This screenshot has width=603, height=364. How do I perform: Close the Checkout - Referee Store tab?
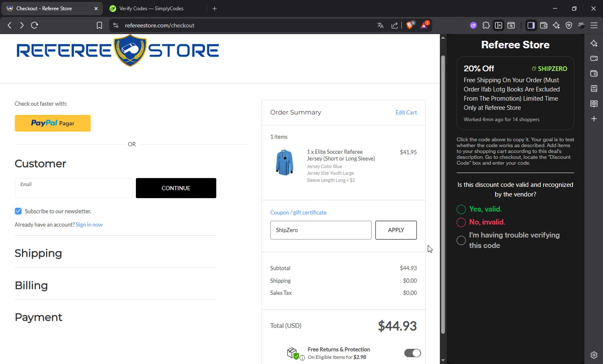pyautogui.click(x=96, y=8)
